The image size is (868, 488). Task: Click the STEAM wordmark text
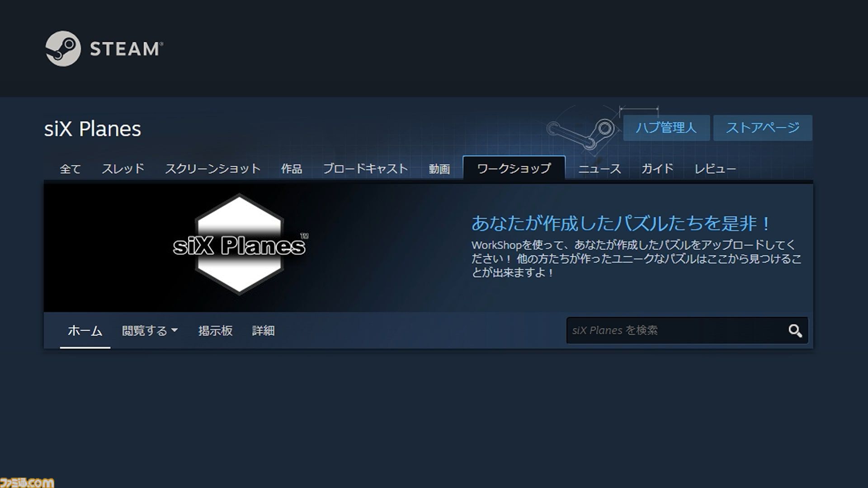[126, 49]
